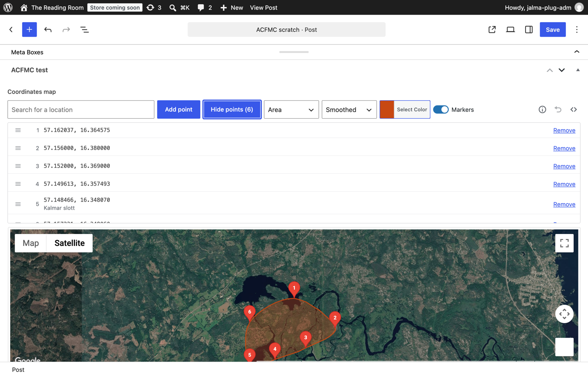Save the post
Image resolution: width=588 pixels, height=377 pixels.
(553, 29)
